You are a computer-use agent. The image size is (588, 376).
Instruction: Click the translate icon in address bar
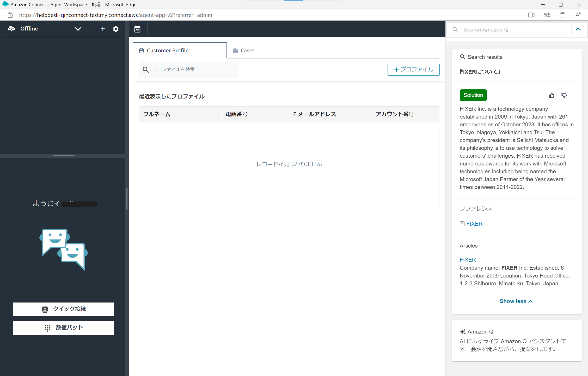pyautogui.click(x=547, y=15)
